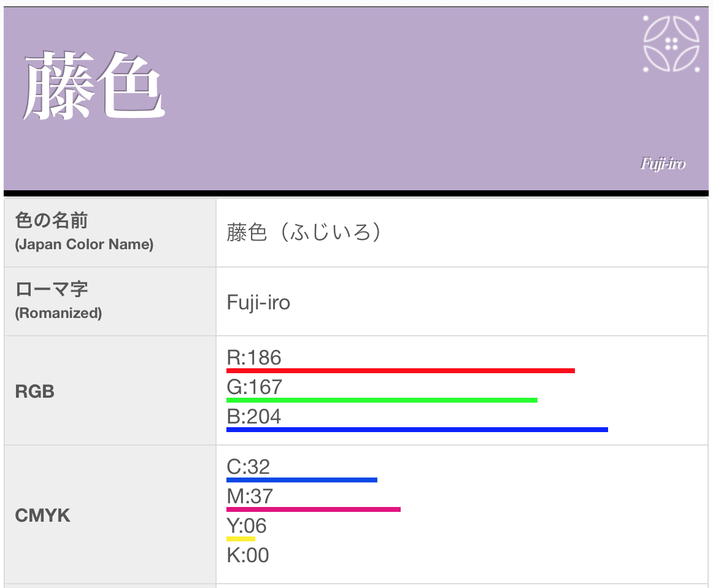Click the R:186 value label
Viewport: 713px width, 588px height.
(254, 357)
